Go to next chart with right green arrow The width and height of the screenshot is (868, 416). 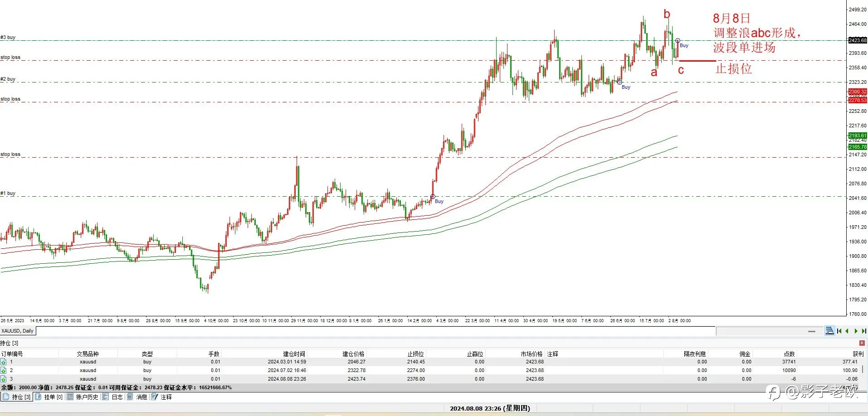pos(856,331)
